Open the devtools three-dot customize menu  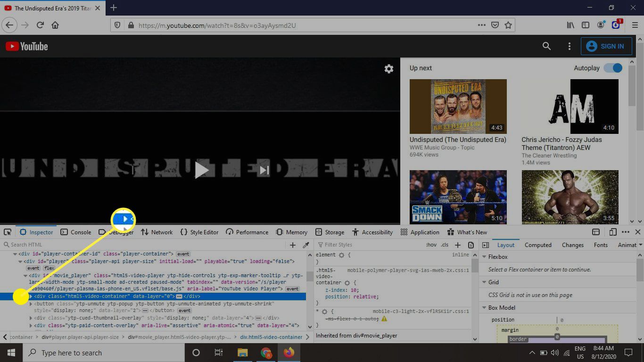tap(626, 232)
